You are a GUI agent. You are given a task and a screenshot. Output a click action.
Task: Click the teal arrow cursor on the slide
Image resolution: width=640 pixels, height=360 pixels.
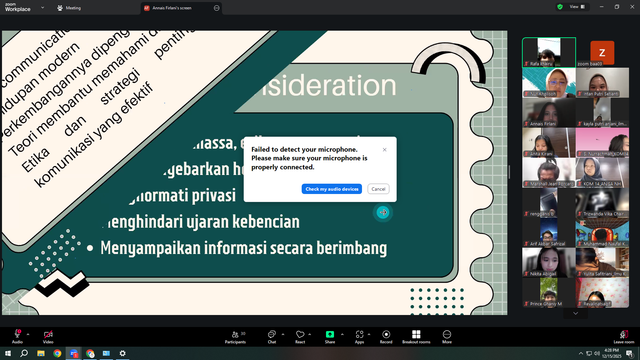(382, 212)
